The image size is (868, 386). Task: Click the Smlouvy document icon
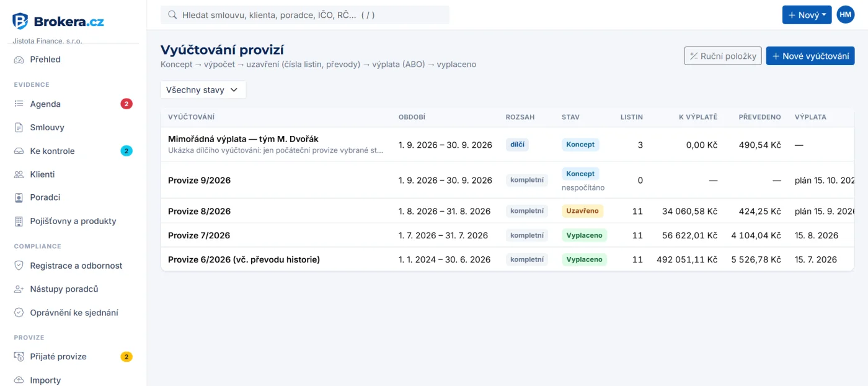[x=19, y=127]
